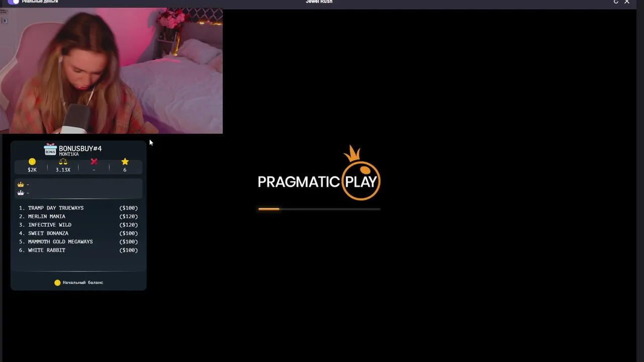644x362 pixels.
Task: Click Sweet Bonanza ($100) price
Action: 128,233
